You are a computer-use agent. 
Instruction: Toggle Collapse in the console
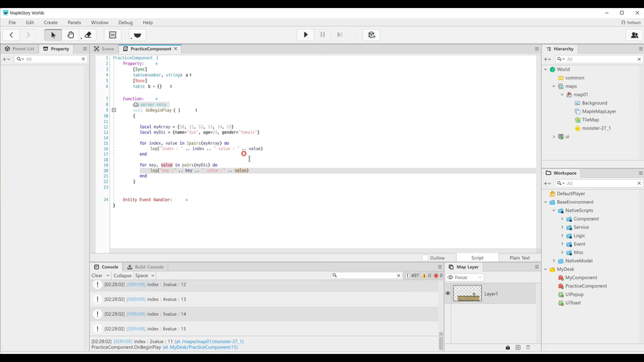pyautogui.click(x=122, y=276)
